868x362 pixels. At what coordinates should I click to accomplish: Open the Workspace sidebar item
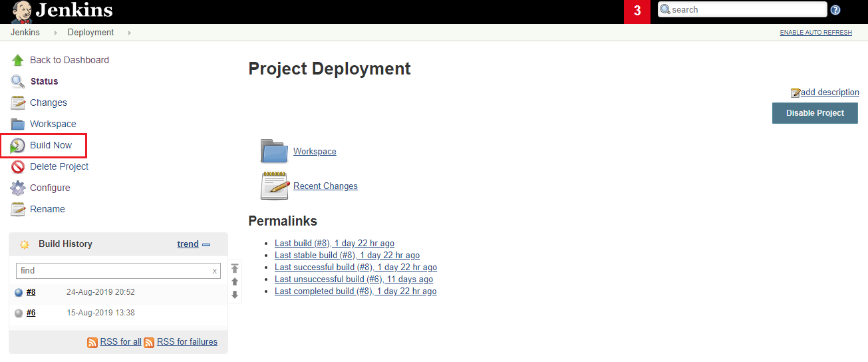coord(53,124)
